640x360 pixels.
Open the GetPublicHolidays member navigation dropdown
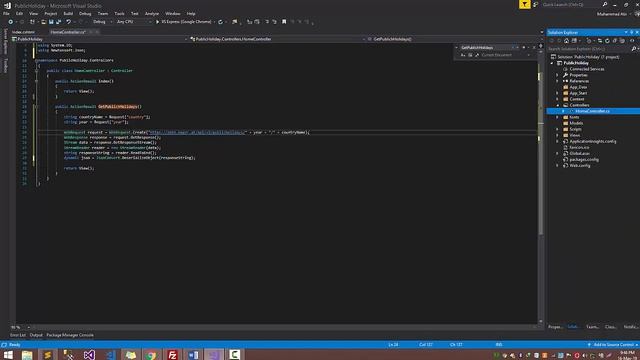[452, 39]
